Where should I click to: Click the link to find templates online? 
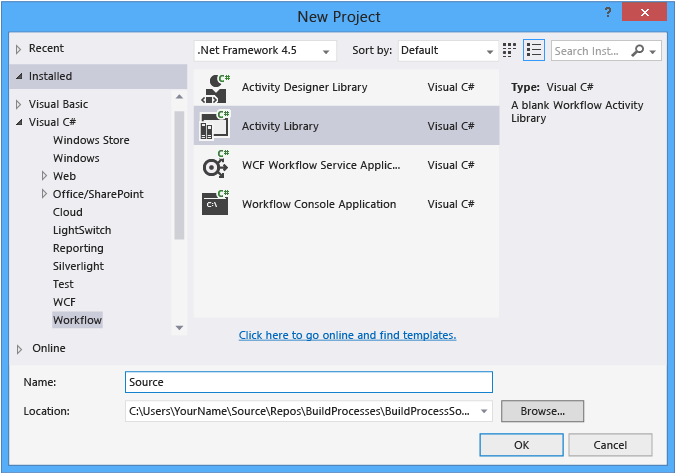coord(347,335)
